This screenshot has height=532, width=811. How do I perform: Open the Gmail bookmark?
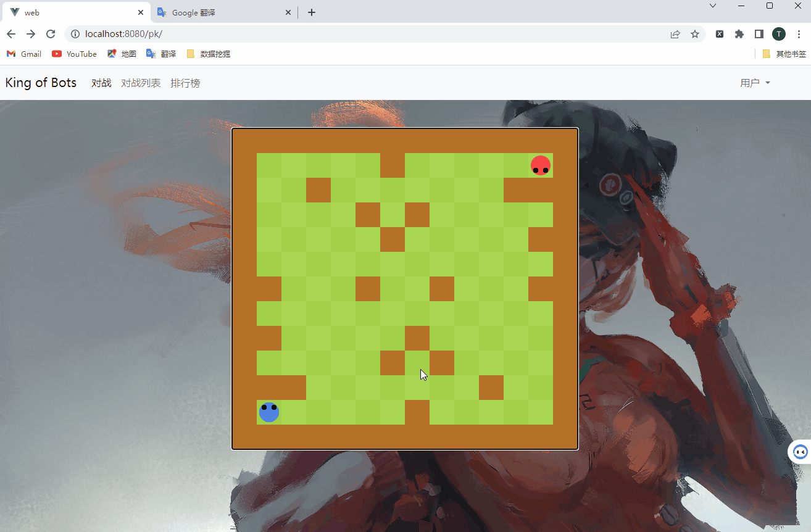click(x=24, y=54)
